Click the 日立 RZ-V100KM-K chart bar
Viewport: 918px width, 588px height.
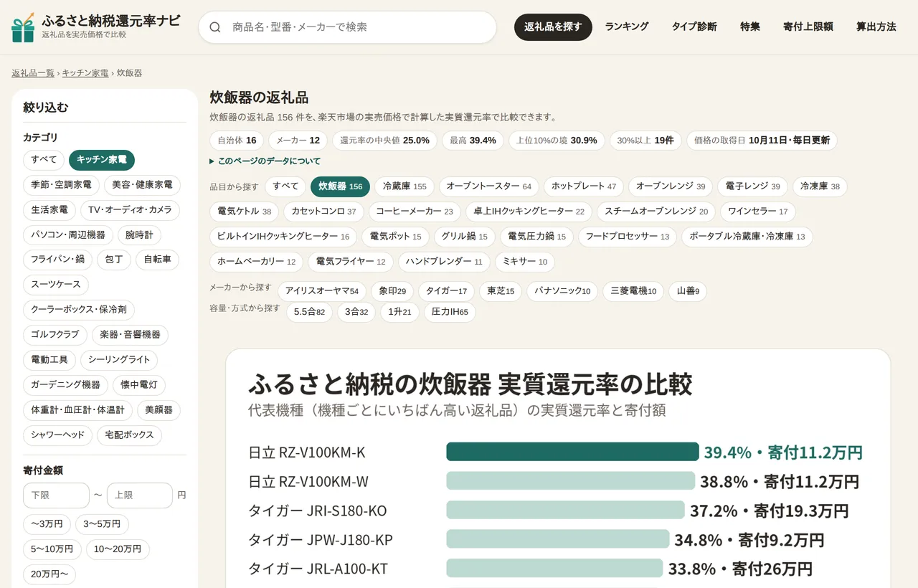click(x=572, y=452)
